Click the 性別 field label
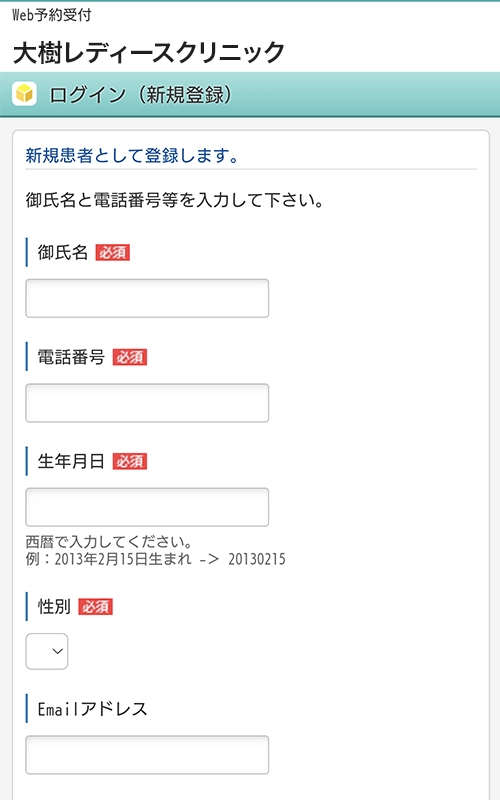 (x=54, y=607)
